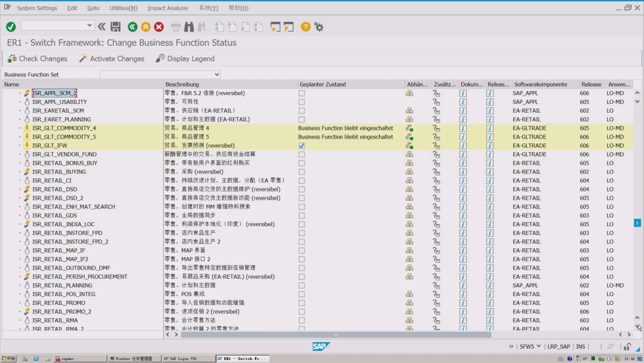Click the green Back arrow icon
This screenshot has width=644, height=363.
click(132, 27)
